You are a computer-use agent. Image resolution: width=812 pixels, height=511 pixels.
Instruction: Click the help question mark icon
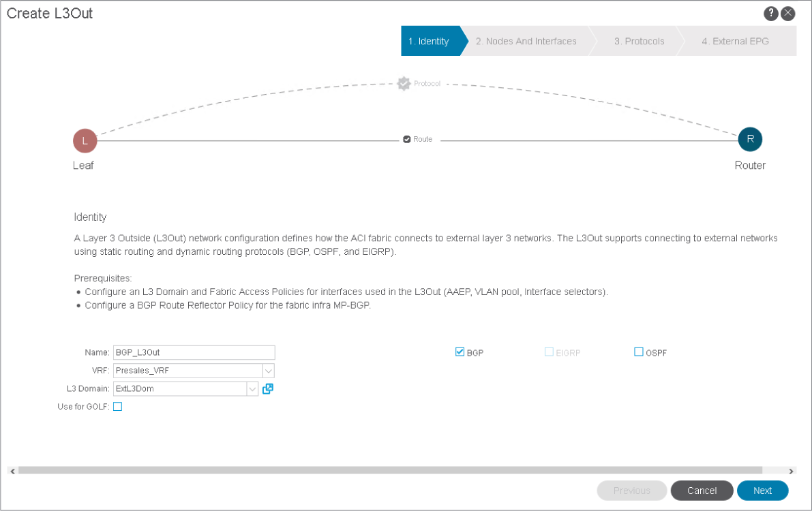[771, 14]
